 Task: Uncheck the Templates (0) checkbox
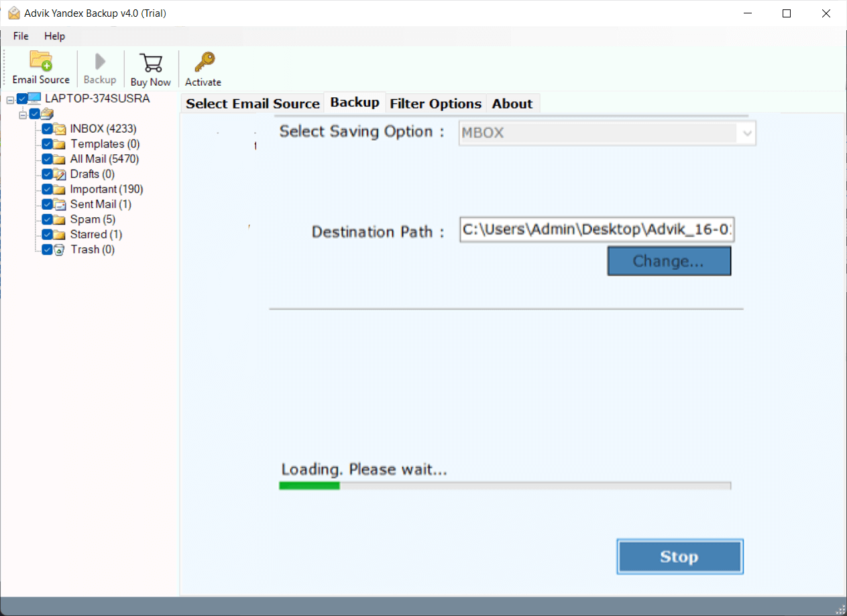click(x=47, y=144)
